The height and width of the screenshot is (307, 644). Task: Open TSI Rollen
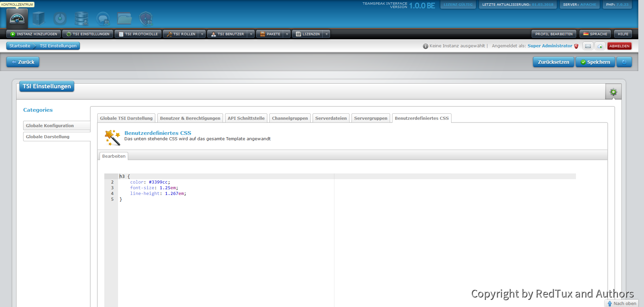[181, 34]
